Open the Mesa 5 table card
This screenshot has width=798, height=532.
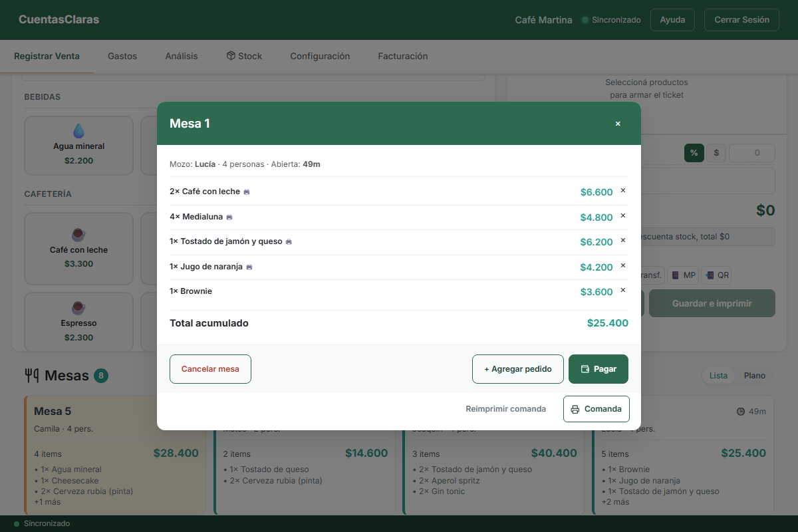pos(116,456)
